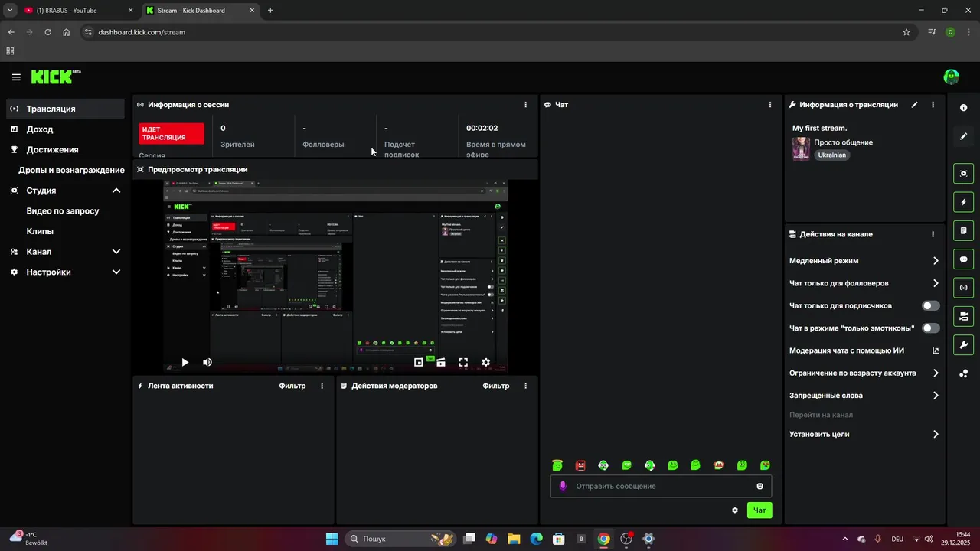The width and height of the screenshot is (980, 551).
Task: Reload the page in the browser
Action: [47, 32]
